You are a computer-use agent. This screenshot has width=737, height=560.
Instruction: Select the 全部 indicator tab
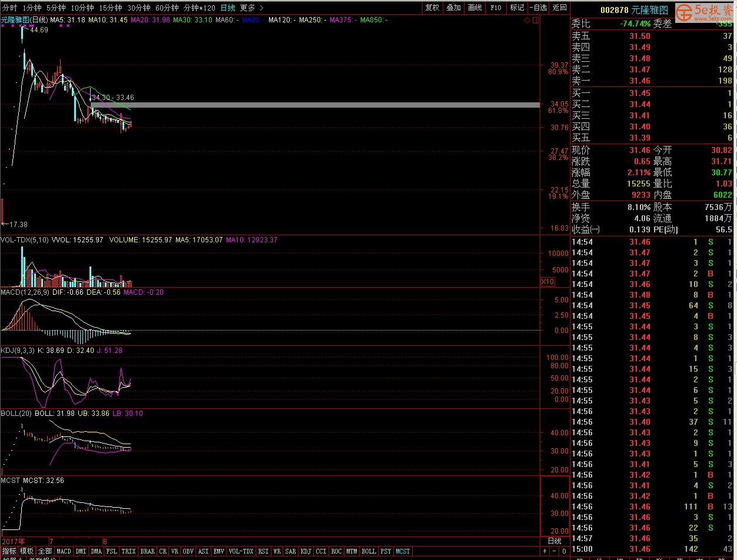45,551
